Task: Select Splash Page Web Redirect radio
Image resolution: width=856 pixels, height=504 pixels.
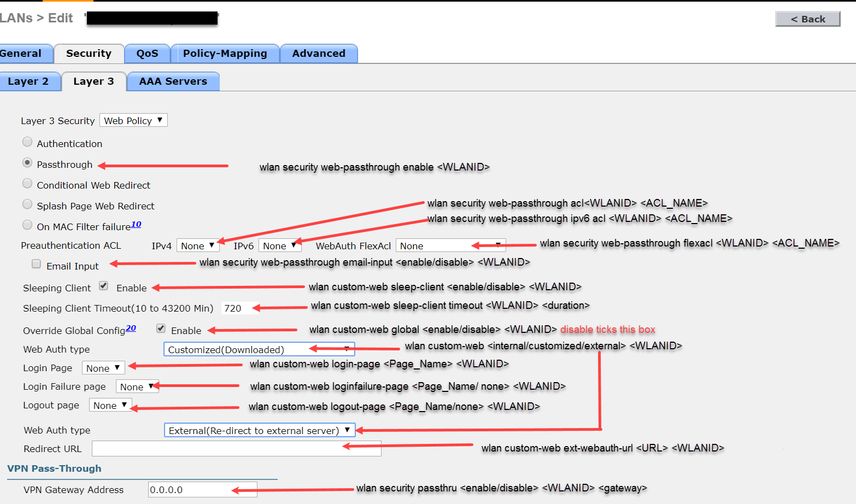Action: (27, 204)
